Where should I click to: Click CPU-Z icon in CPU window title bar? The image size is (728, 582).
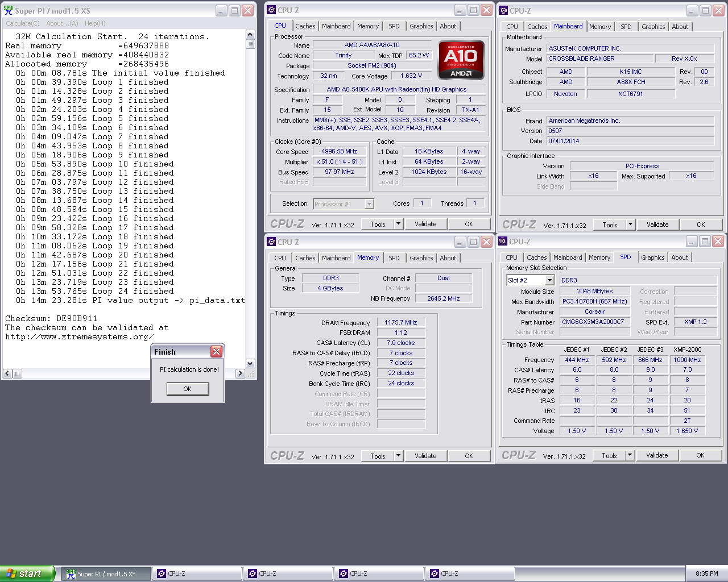271,10
